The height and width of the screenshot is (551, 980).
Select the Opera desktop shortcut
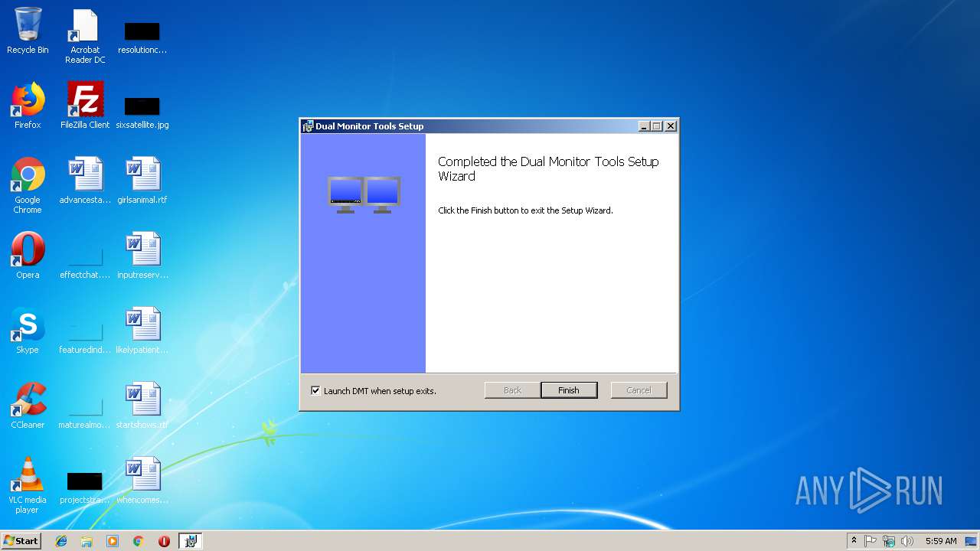tap(28, 256)
